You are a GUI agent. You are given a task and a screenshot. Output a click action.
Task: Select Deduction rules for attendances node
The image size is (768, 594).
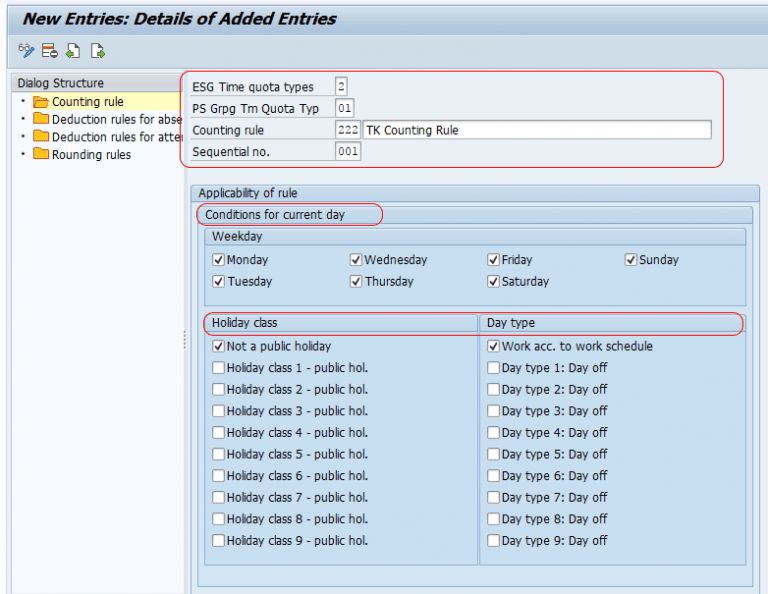coord(117,137)
